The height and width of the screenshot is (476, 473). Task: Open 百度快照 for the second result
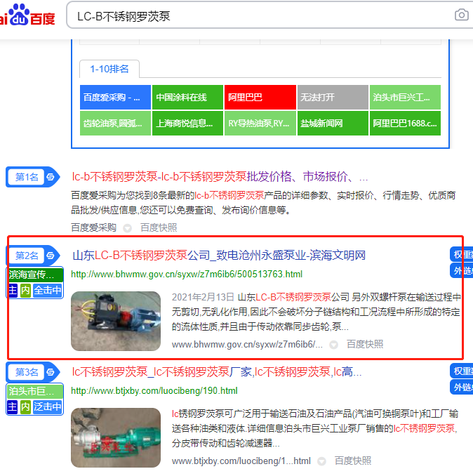pyautogui.click(x=365, y=344)
